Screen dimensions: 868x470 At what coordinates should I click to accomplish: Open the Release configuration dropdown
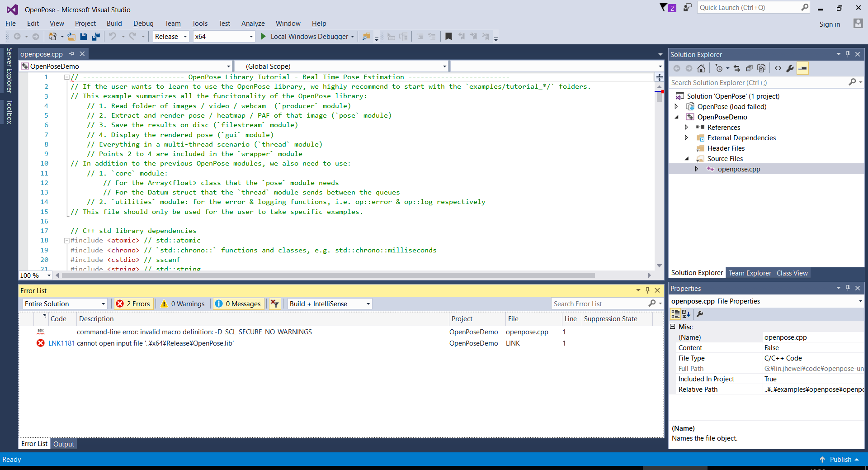[171, 37]
